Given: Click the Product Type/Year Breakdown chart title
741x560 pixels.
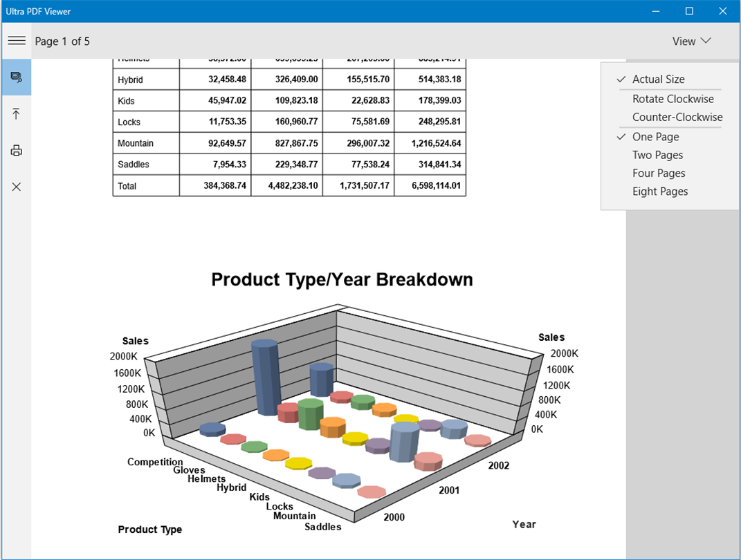Looking at the screenshot, I should (x=342, y=279).
